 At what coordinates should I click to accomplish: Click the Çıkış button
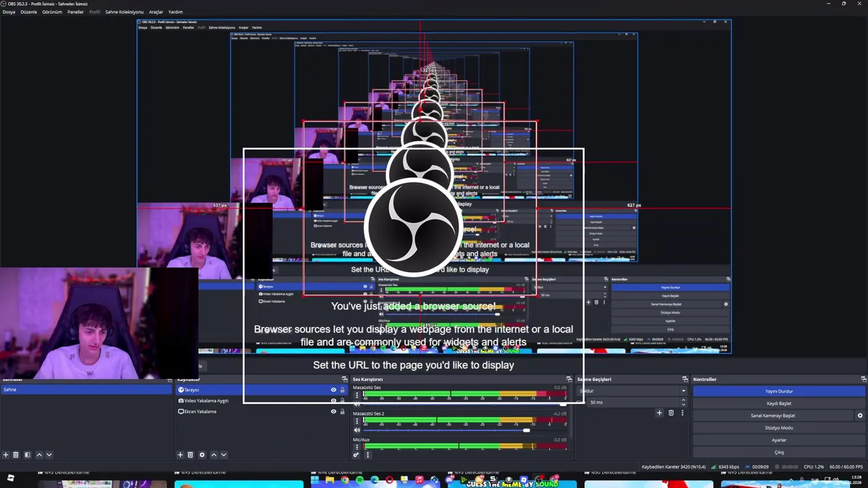click(x=778, y=452)
